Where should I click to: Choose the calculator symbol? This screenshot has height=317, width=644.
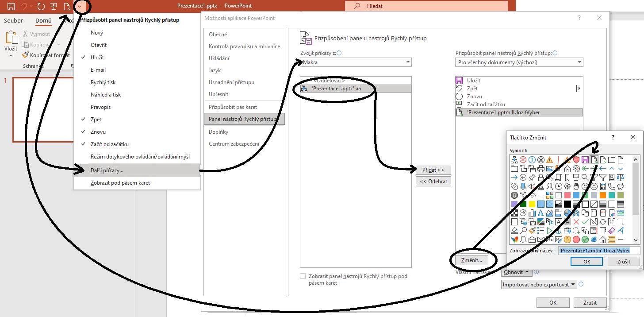tap(603, 186)
